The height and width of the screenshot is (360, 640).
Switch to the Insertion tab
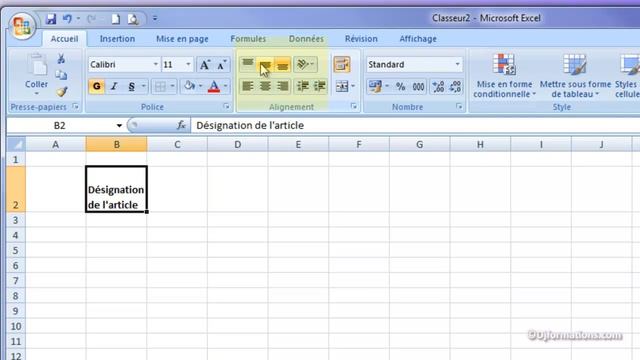(117, 39)
